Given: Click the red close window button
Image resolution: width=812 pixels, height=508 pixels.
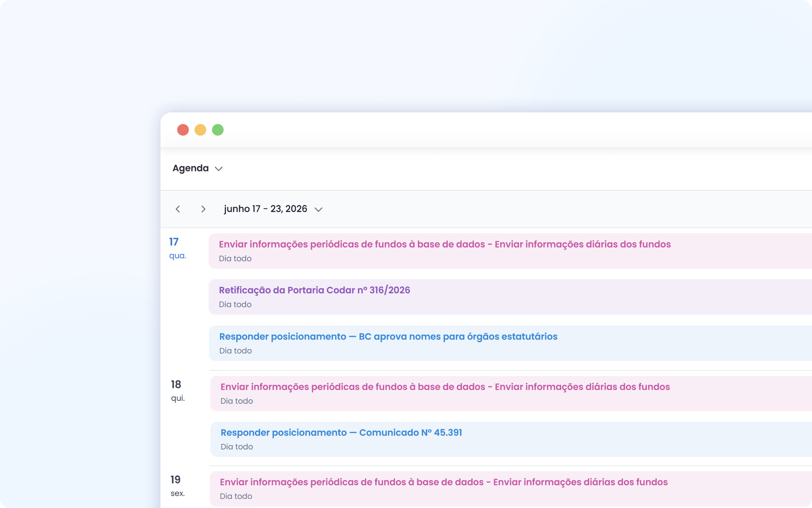Looking at the screenshot, I should (x=183, y=130).
